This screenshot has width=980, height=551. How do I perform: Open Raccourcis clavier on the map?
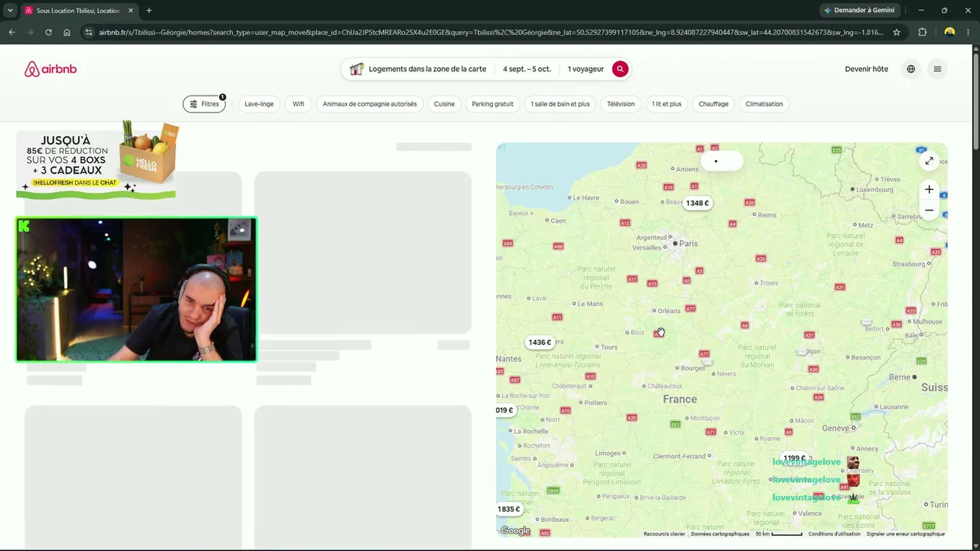[665, 534]
